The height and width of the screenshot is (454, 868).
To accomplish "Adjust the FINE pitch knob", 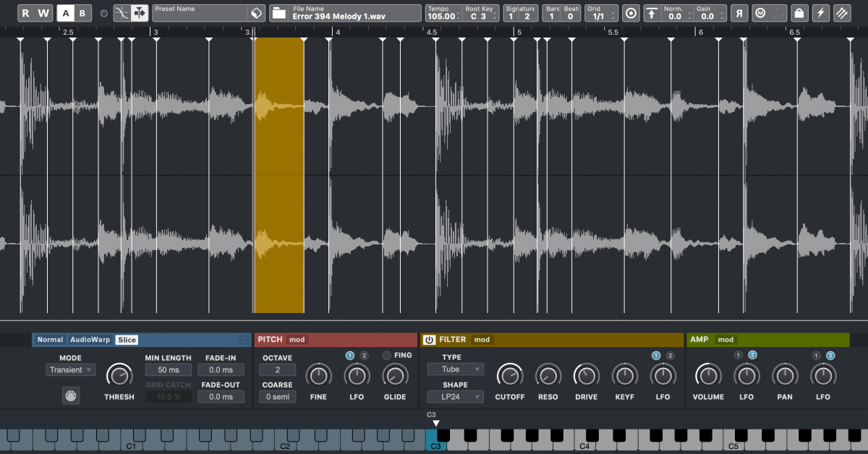I will [x=318, y=375].
